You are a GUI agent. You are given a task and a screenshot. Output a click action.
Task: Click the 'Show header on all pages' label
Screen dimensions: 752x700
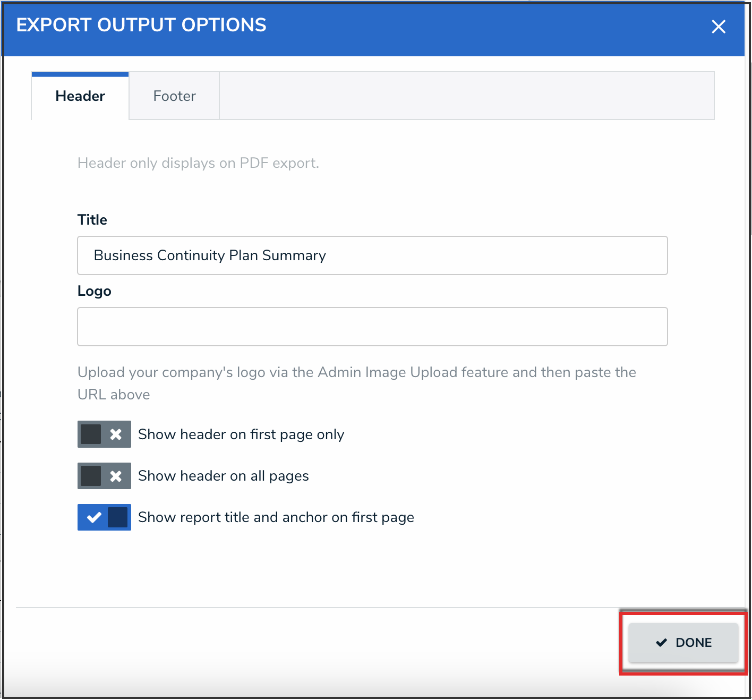pyautogui.click(x=223, y=476)
